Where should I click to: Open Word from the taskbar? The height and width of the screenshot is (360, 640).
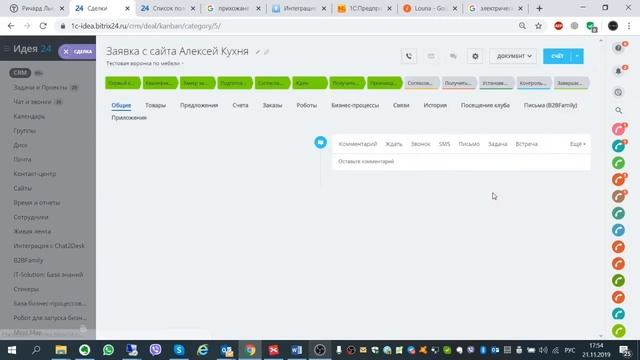pos(297,350)
